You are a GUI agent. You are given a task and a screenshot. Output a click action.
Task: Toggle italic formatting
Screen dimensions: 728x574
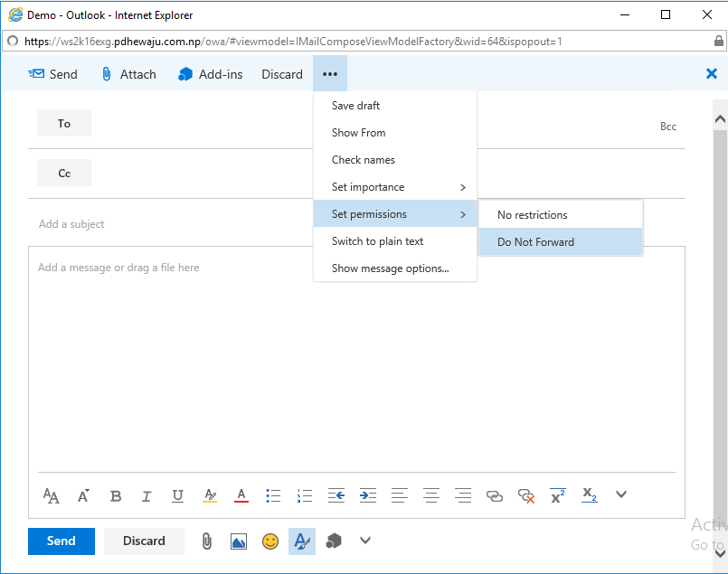[147, 496]
